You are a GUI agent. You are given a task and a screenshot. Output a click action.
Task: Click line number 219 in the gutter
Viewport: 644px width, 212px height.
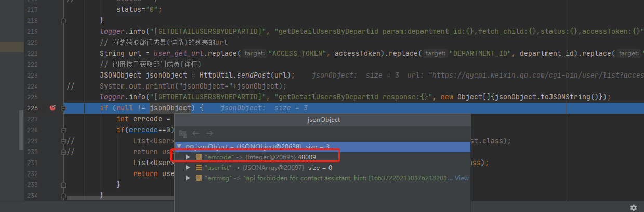coord(33,32)
